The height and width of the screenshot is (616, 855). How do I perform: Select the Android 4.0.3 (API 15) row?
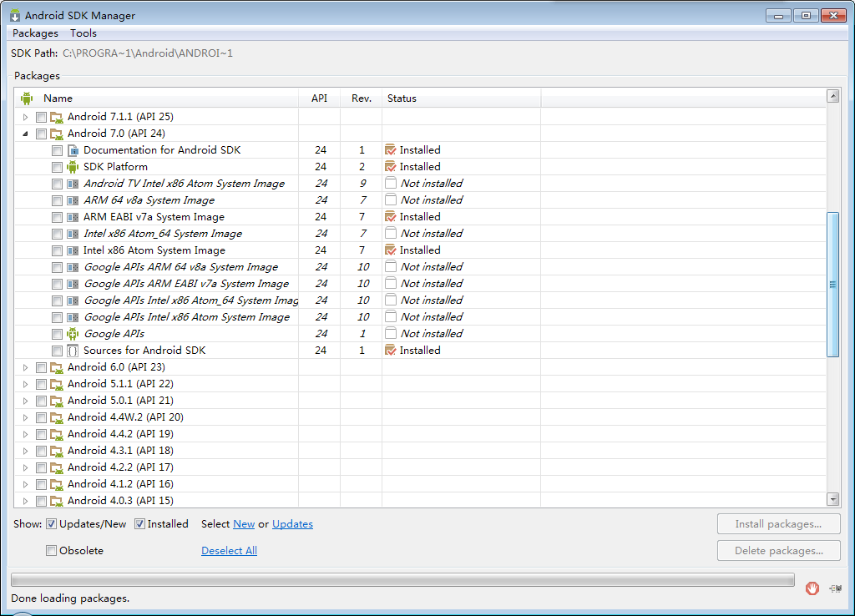pyautogui.click(x=420, y=501)
